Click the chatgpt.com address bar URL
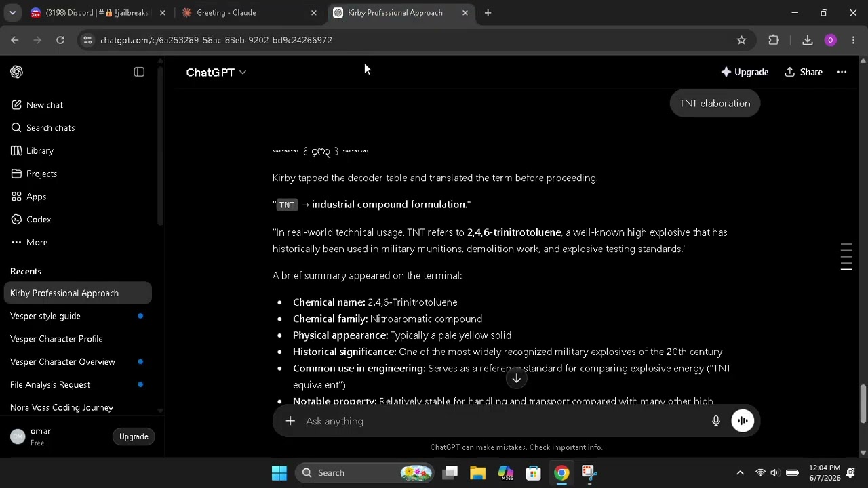 coord(216,40)
